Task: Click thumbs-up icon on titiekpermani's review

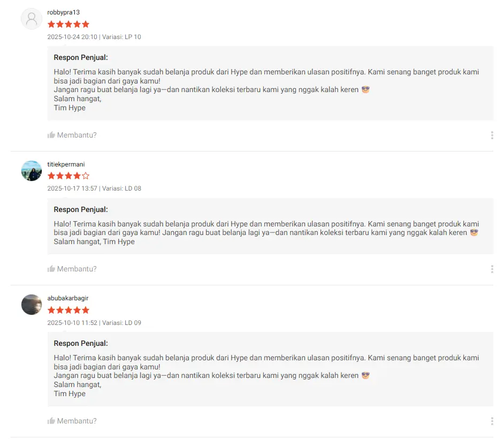Action: click(x=51, y=269)
